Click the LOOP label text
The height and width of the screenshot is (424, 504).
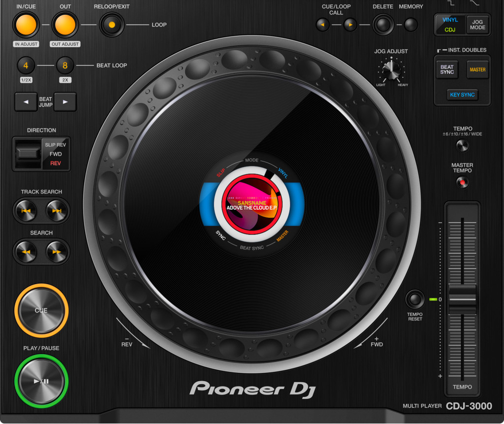pos(159,25)
